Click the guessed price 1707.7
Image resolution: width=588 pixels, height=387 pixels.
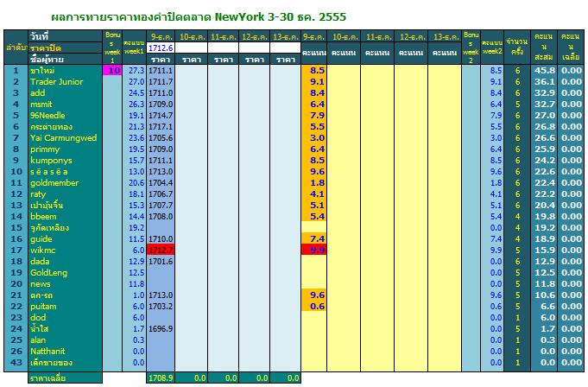[x=161, y=206]
